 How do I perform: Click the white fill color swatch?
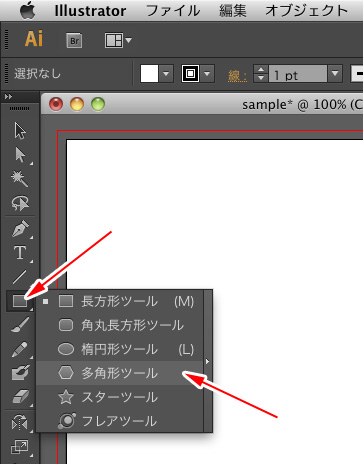(x=149, y=74)
